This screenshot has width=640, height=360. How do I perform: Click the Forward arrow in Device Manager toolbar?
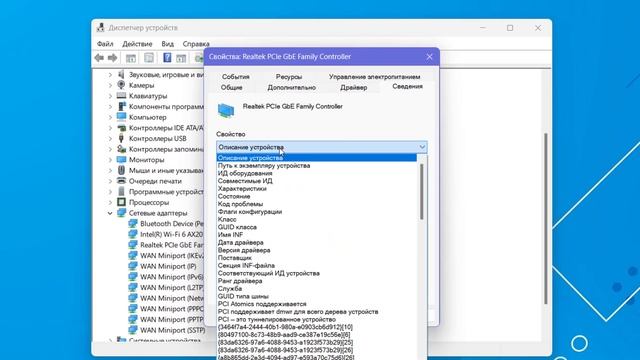point(112,58)
